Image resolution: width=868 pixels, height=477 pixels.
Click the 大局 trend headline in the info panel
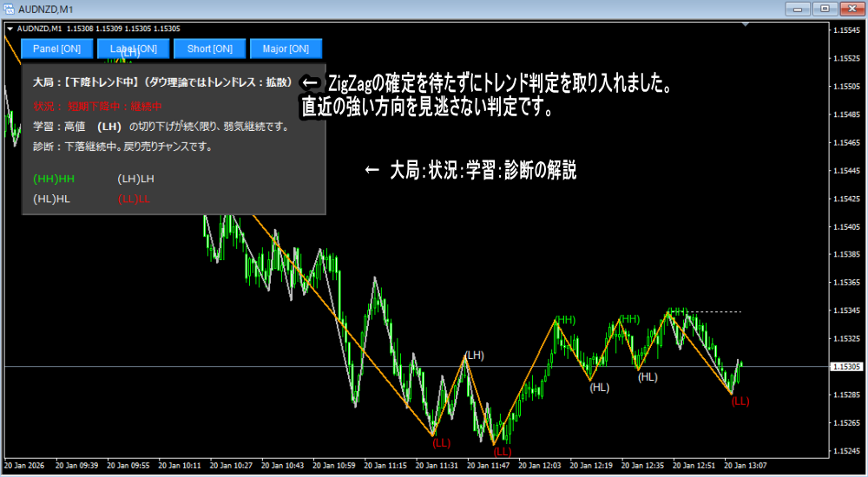tap(162, 82)
